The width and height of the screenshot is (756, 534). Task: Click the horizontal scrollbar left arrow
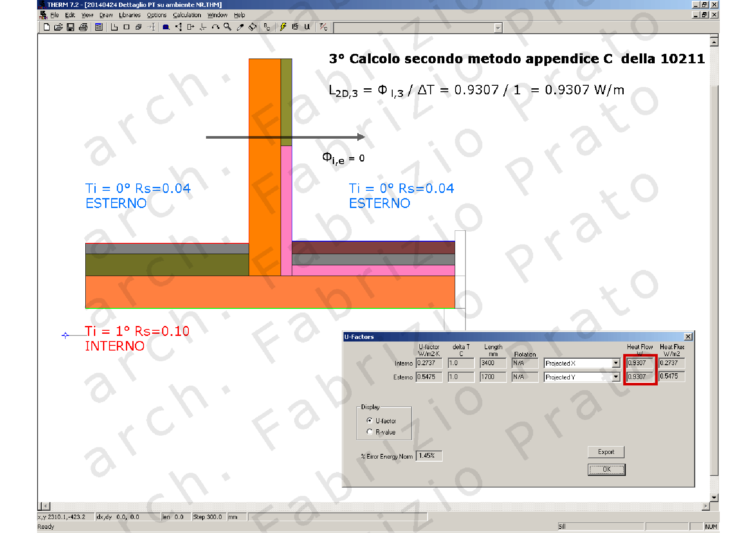[46, 506]
